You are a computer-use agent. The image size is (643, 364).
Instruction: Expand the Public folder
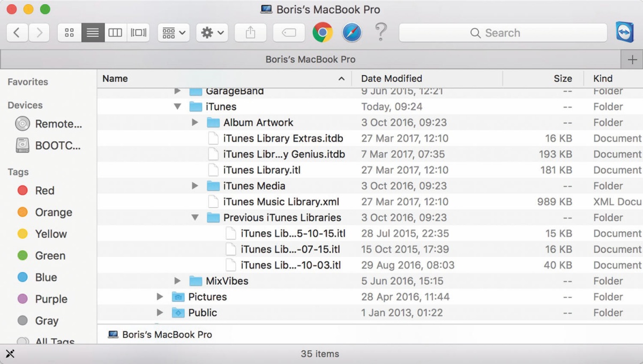pos(160,313)
